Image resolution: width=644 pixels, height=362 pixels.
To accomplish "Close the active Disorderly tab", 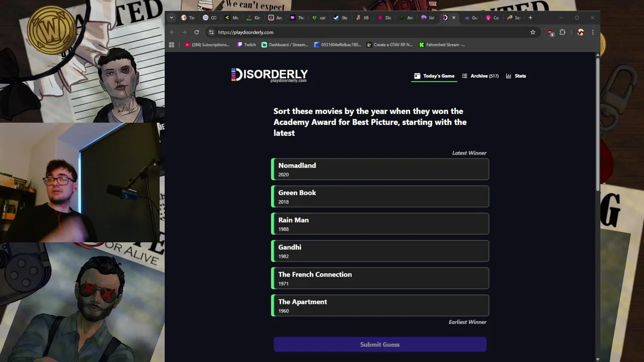I will tap(454, 18).
